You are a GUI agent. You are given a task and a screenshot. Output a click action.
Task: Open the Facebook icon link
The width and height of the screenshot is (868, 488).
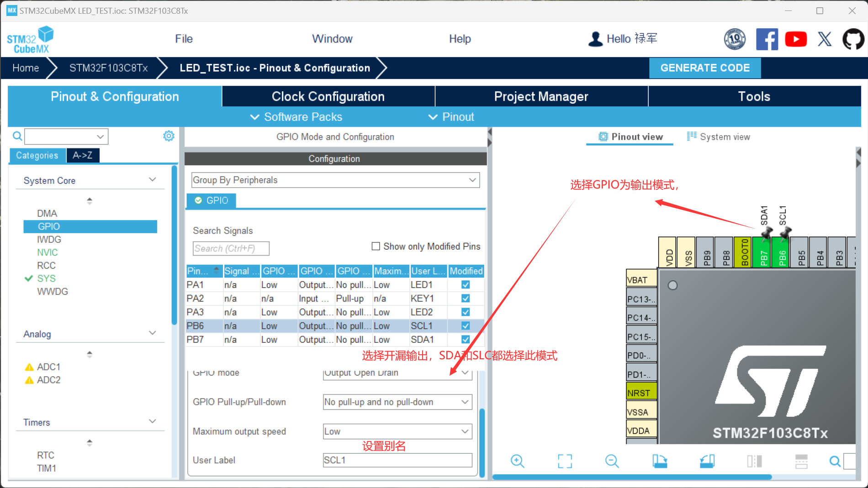pos(767,39)
